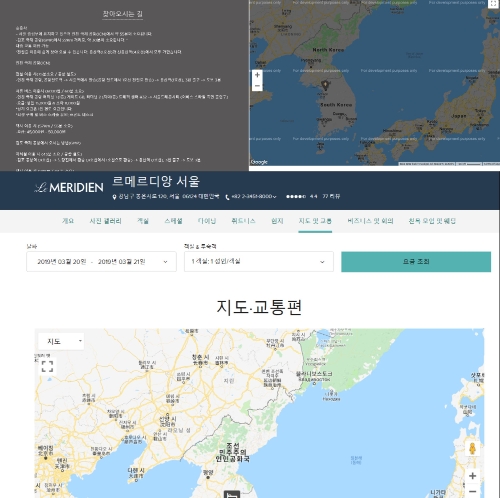The height and width of the screenshot is (498, 500).
Task: Zoom out on the lower light map
Action: [472, 491]
